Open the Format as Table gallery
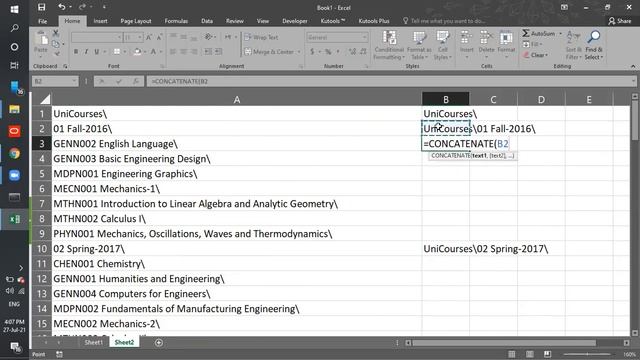Image resolution: width=640 pixels, height=360 pixels. pos(419,45)
